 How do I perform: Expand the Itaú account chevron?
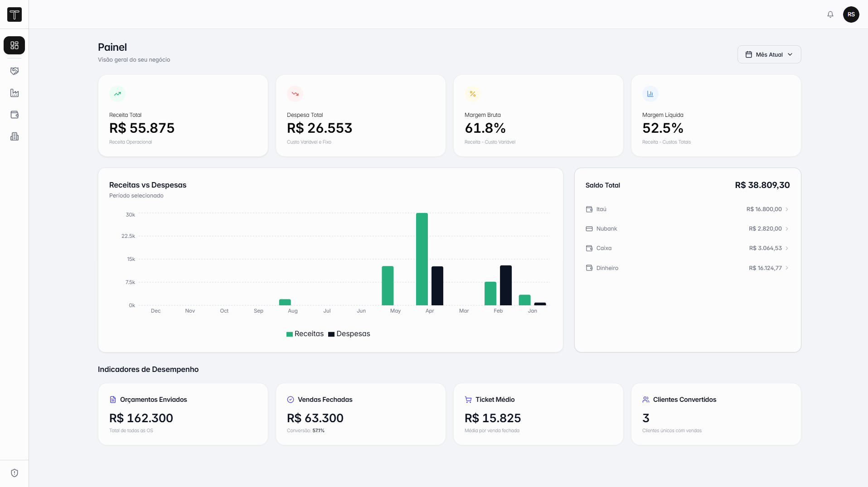tap(787, 209)
